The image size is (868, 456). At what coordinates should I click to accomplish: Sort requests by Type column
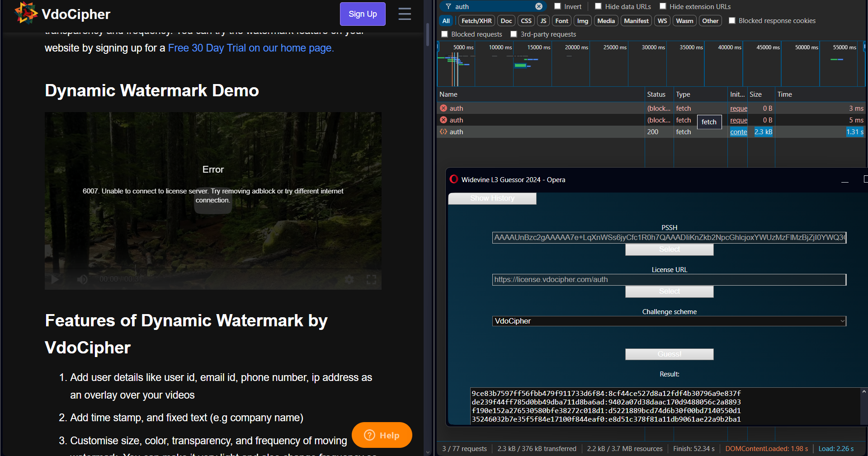click(x=700, y=94)
